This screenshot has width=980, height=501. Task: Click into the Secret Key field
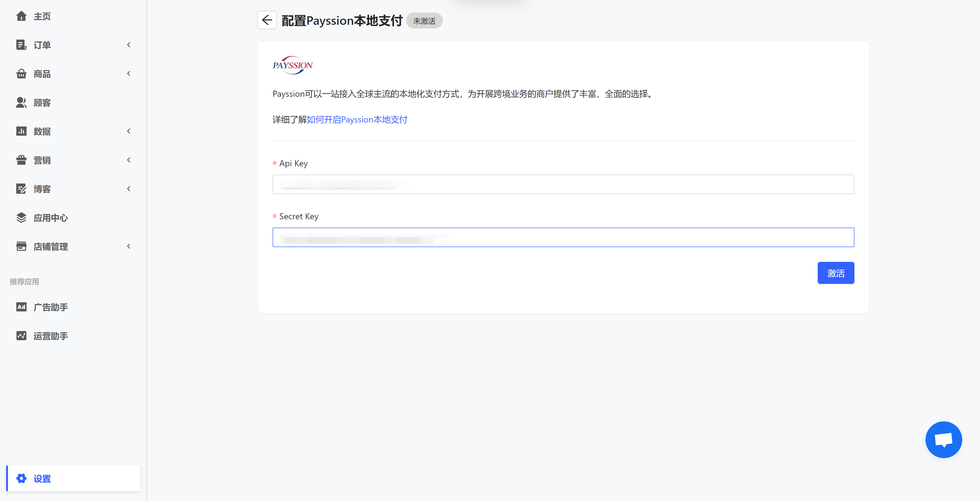(x=563, y=237)
